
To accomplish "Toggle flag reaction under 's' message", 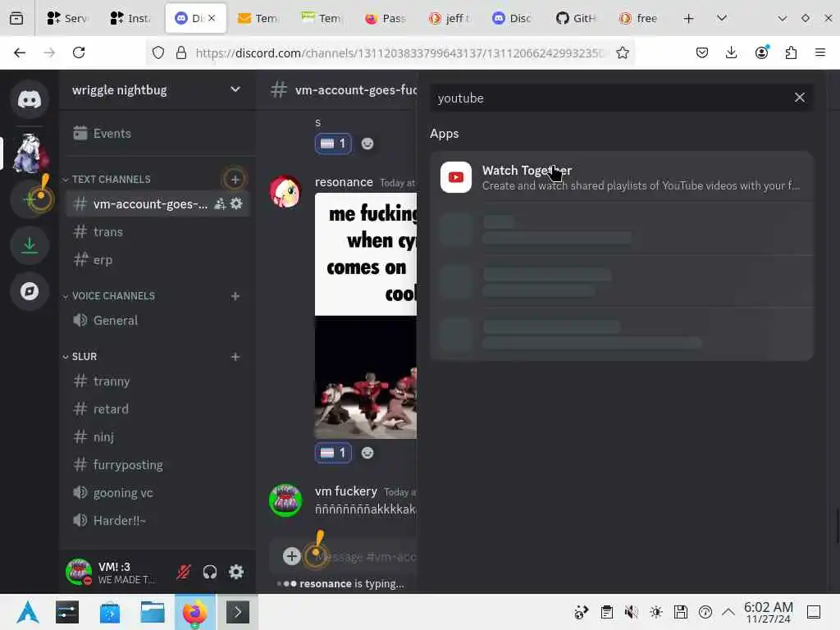I will click(333, 144).
